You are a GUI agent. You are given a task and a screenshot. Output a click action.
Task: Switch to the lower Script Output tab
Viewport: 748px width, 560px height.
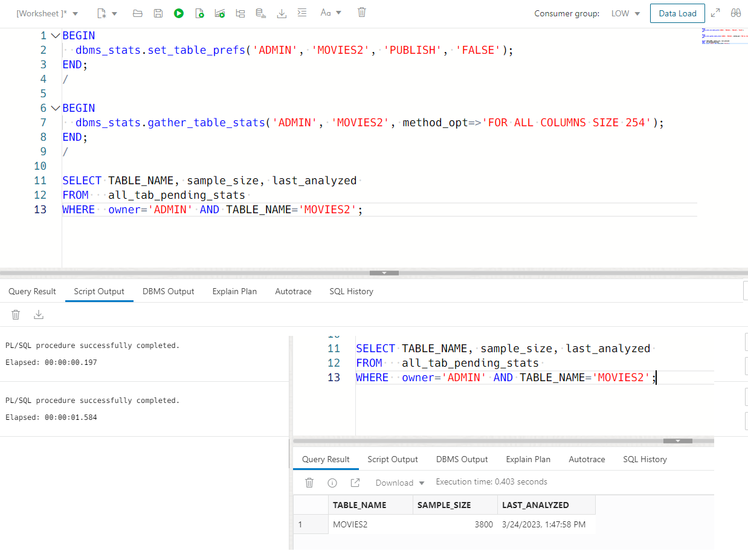(393, 459)
